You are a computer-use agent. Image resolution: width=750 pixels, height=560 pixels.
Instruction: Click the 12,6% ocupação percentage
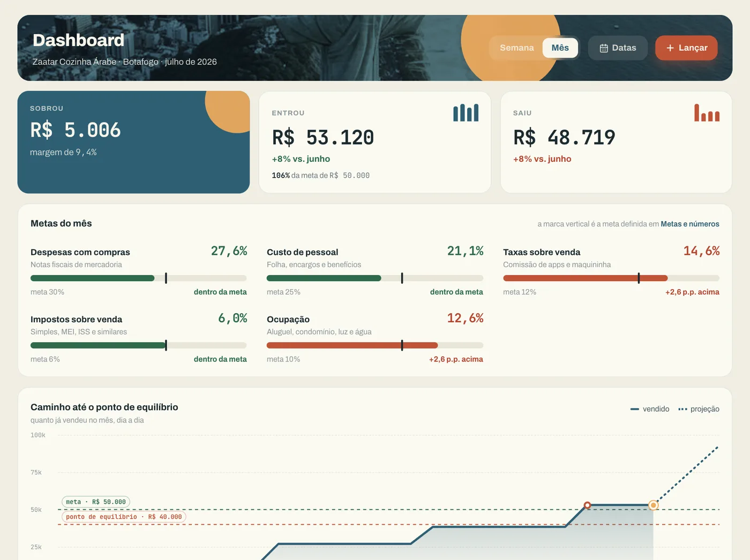point(465,318)
